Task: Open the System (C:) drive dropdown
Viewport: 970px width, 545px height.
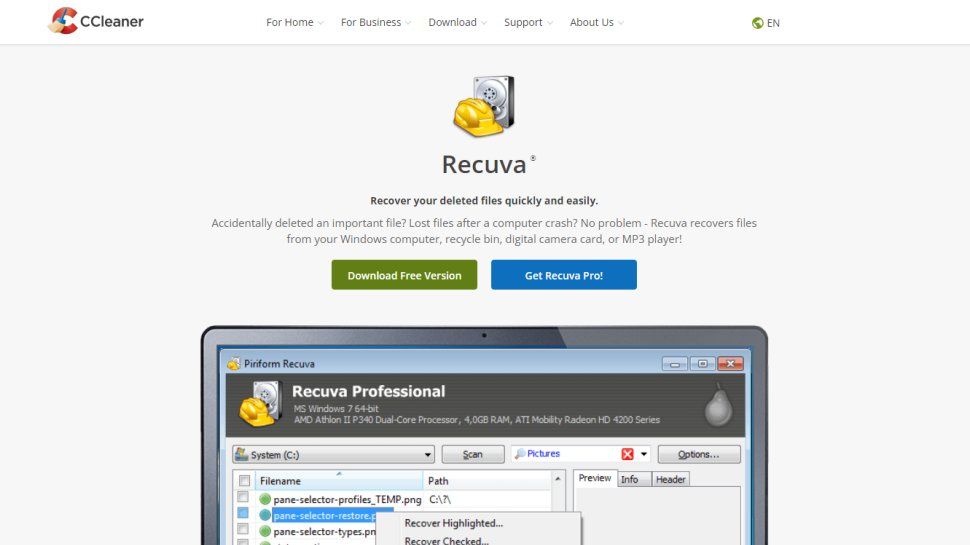Action: pyautogui.click(x=333, y=454)
